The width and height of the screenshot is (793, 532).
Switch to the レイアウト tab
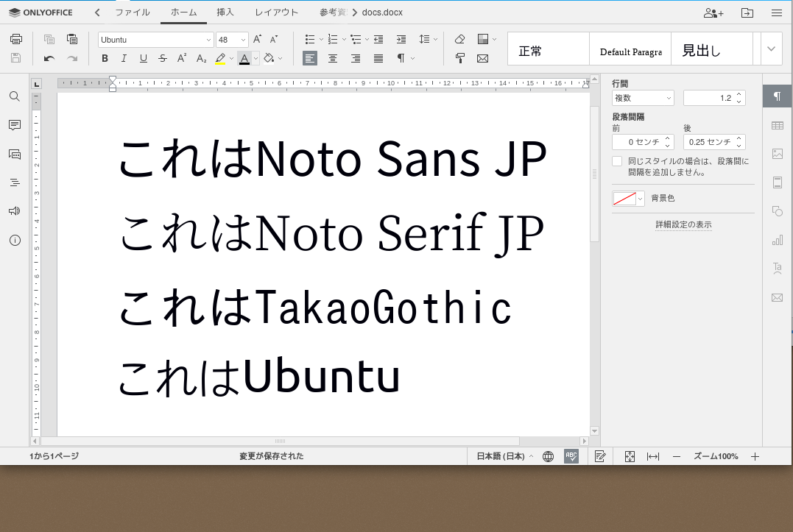276,12
